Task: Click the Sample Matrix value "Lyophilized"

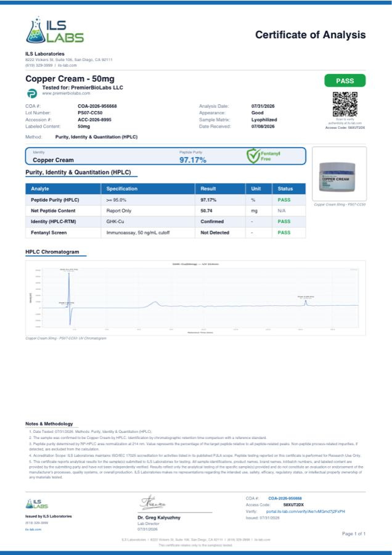Action: (x=264, y=120)
